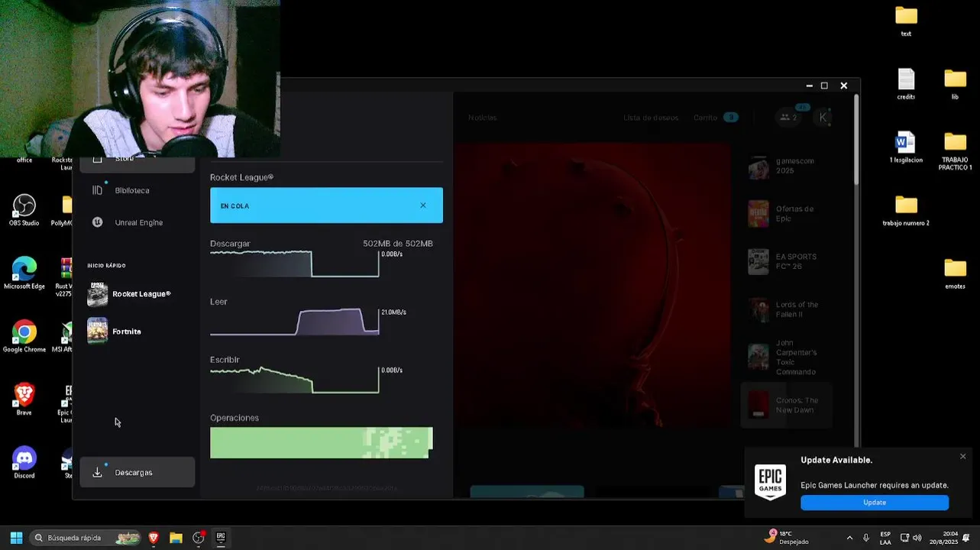Image resolution: width=980 pixels, height=550 pixels.
Task: Click the Fortnite quick-launch thumbnail
Action: [x=97, y=332]
